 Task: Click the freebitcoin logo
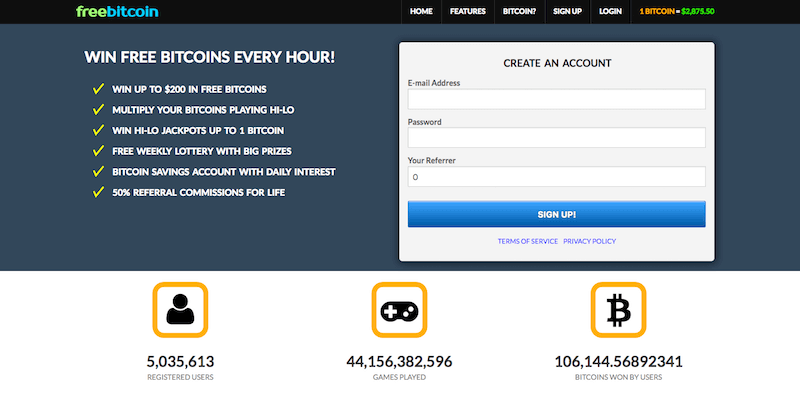point(117,11)
